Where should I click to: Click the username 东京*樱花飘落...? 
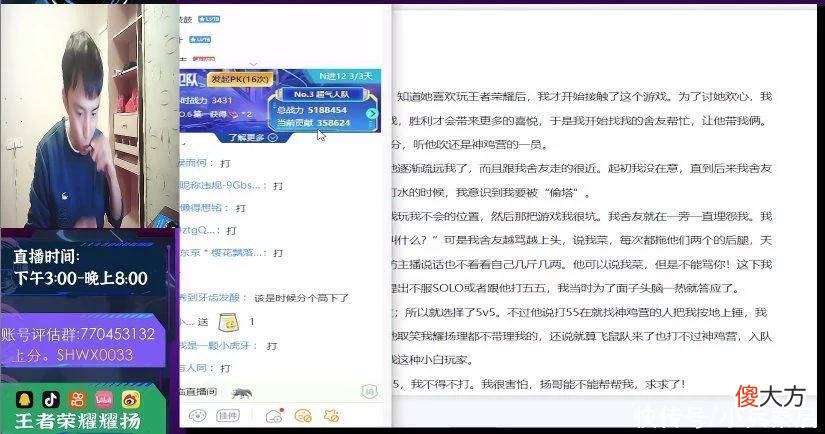pos(220,253)
